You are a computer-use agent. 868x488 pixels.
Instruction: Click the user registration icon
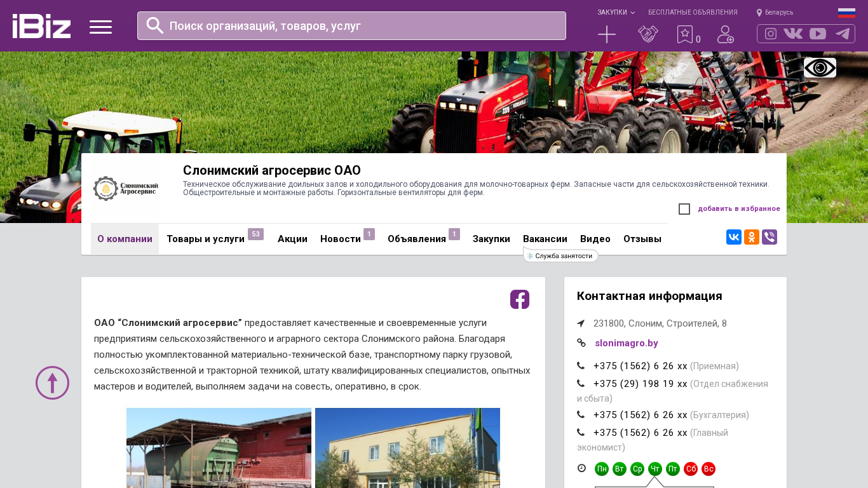[x=726, y=34]
